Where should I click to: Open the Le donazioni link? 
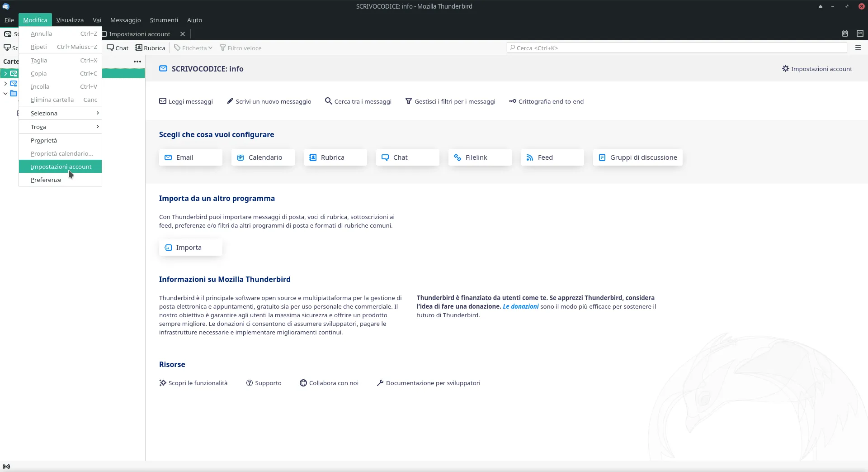[x=520, y=306]
